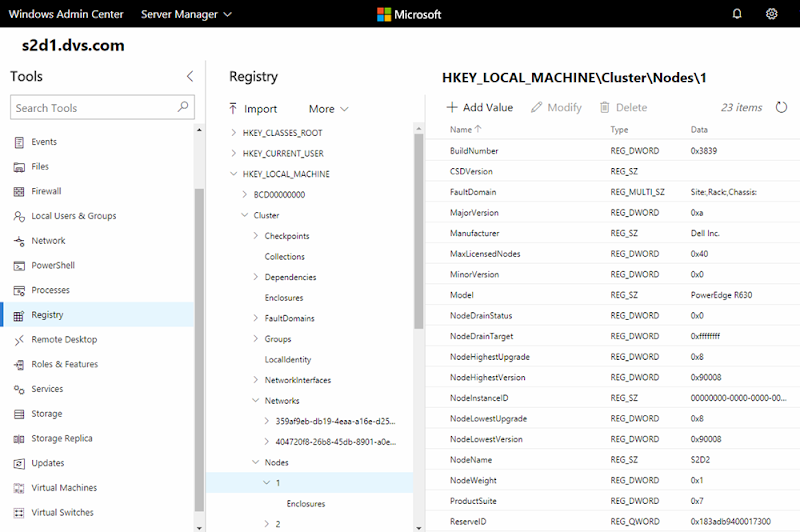Expand the FaultDomains key
The height and width of the screenshot is (532, 800).
(256, 318)
